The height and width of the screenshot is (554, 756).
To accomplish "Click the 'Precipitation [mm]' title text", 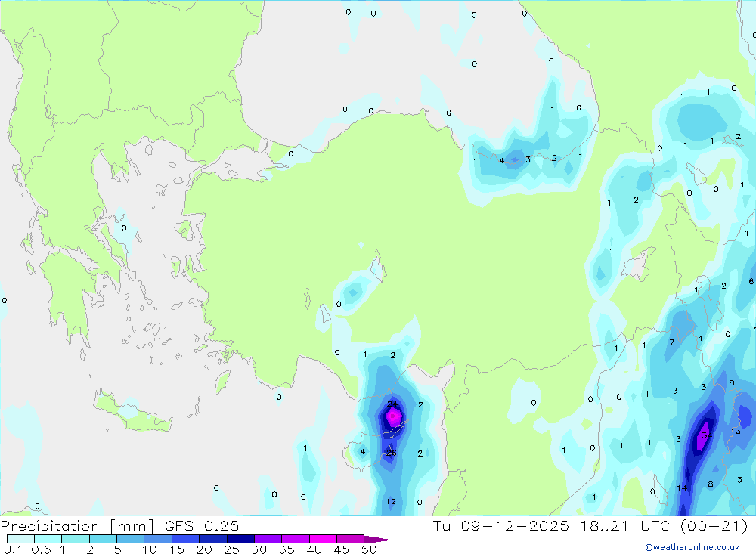I will click(x=77, y=526).
